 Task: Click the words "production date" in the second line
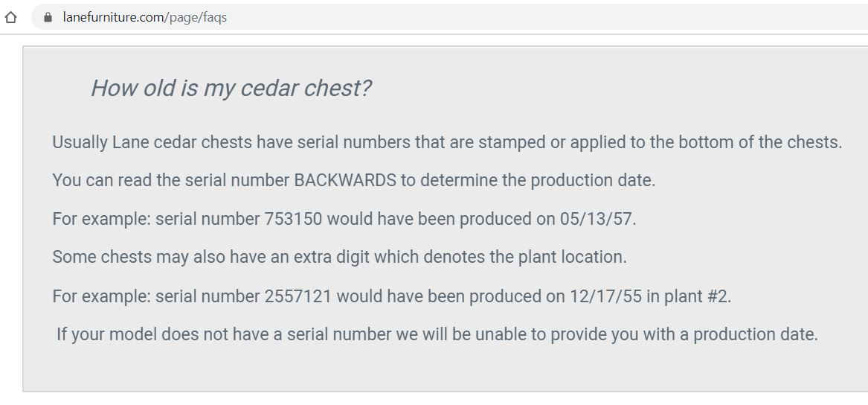(592, 180)
